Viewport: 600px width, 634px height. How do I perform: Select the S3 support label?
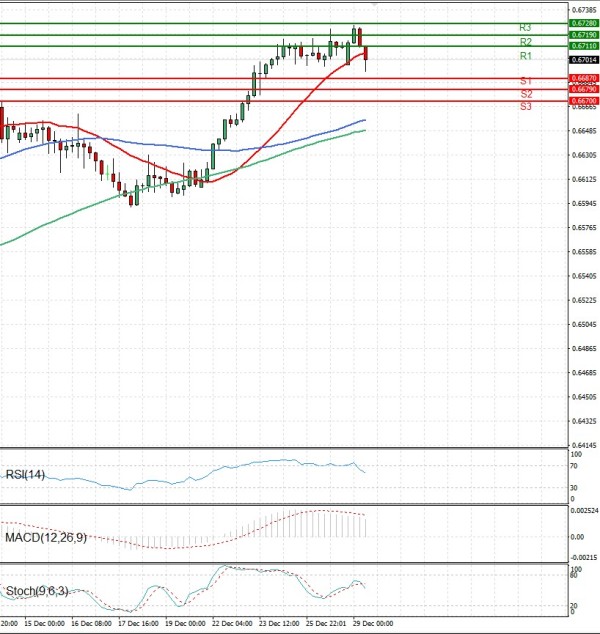[524, 106]
